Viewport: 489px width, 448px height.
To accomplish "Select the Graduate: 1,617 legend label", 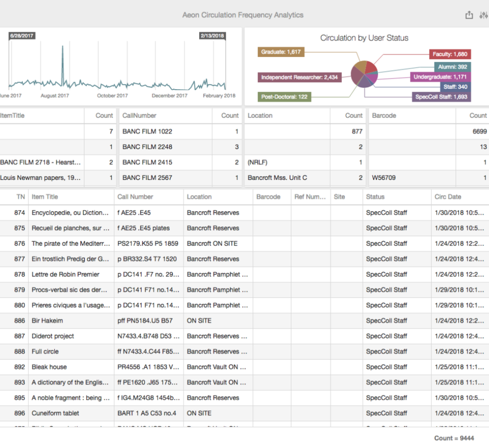I will pyautogui.click(x=281, y=52).
